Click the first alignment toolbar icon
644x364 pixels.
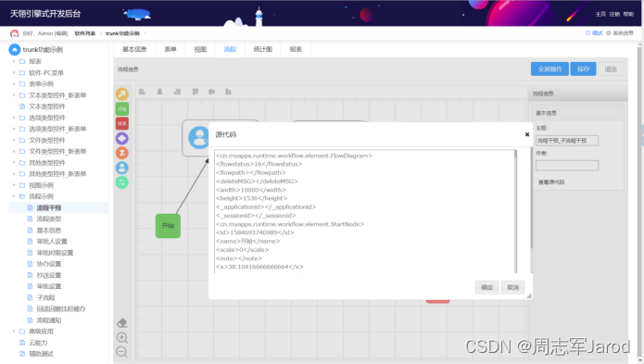(142, 92)
